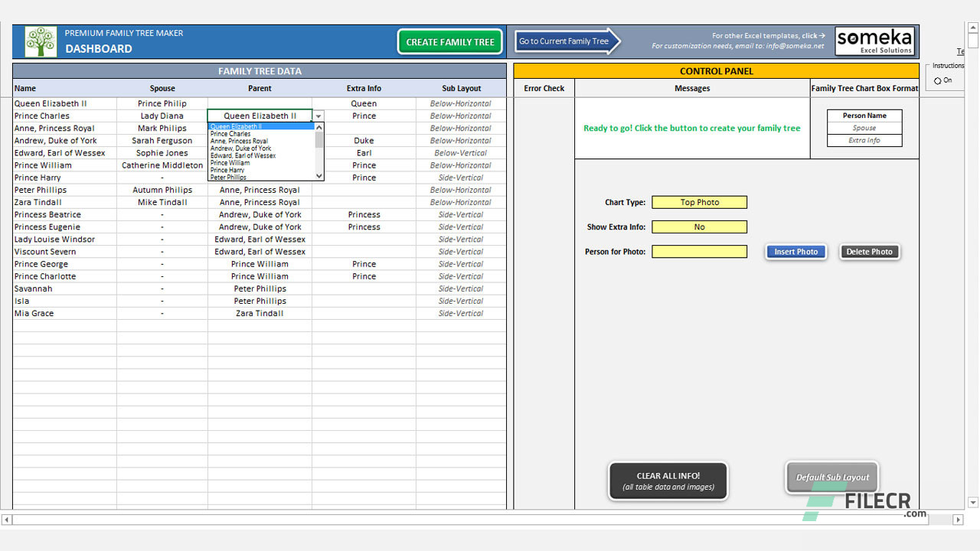Select the Earl extra info cell
This screenshot has height=551, width=980.
click(x=364, y=153)
